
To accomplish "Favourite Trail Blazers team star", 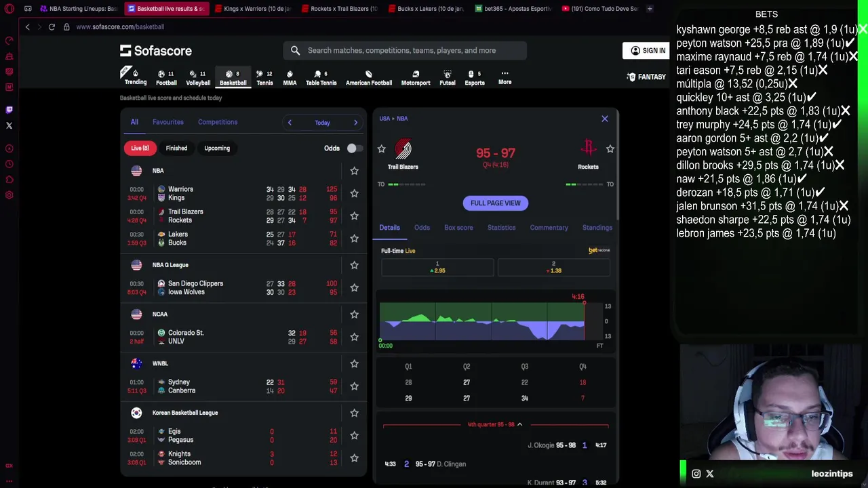I will (381, 149).
